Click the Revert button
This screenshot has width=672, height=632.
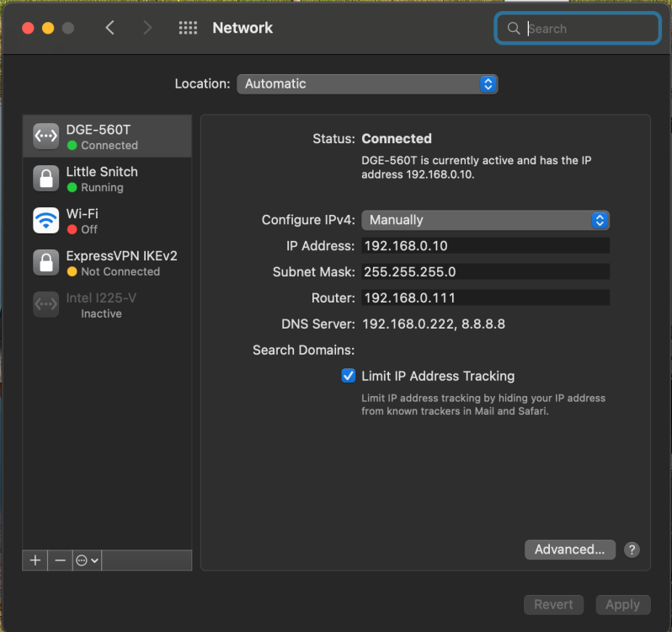[x=553, y=604]
